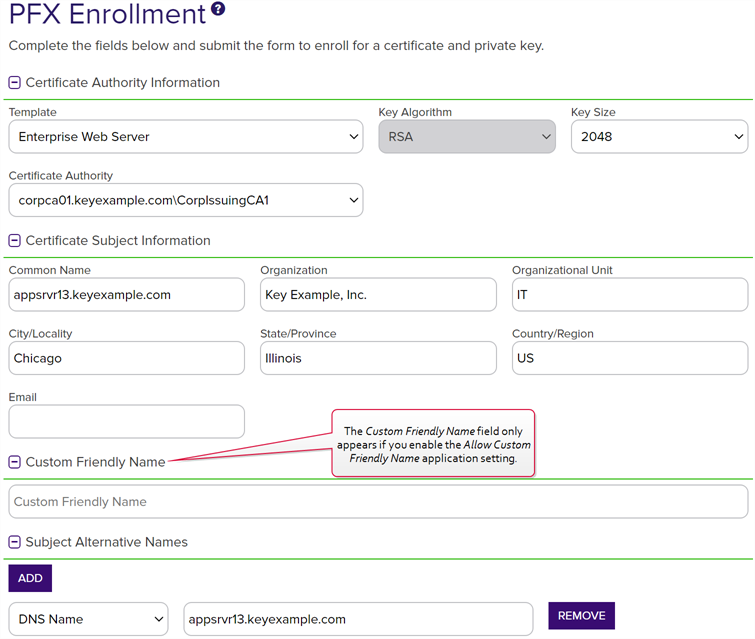755x639 pixels.
Task: Click into the Custom Friendly Name input
Action: coord(378,502)
